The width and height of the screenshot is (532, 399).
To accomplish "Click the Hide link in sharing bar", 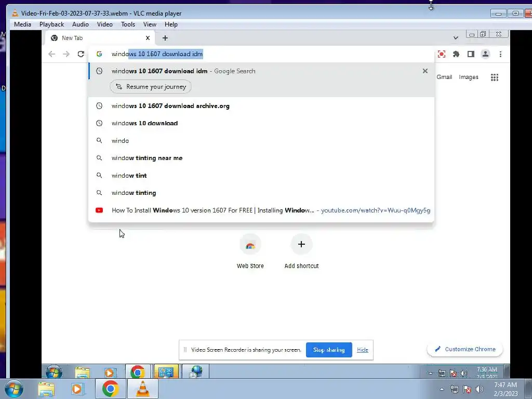I will [362, 350].
